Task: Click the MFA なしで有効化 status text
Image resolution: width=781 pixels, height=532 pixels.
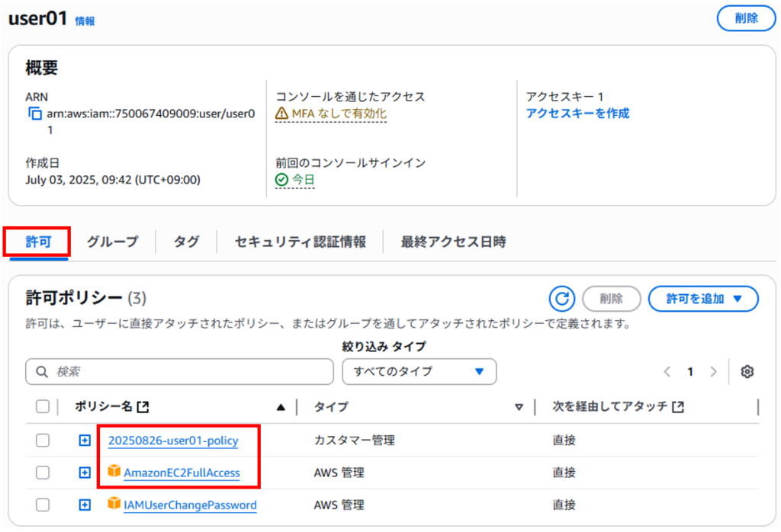Action: pos(339,114)
